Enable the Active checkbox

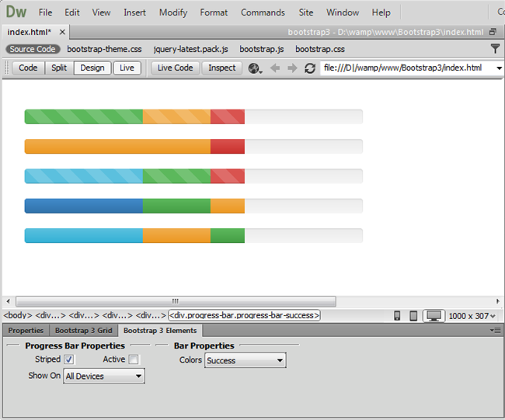coord(134,359)
